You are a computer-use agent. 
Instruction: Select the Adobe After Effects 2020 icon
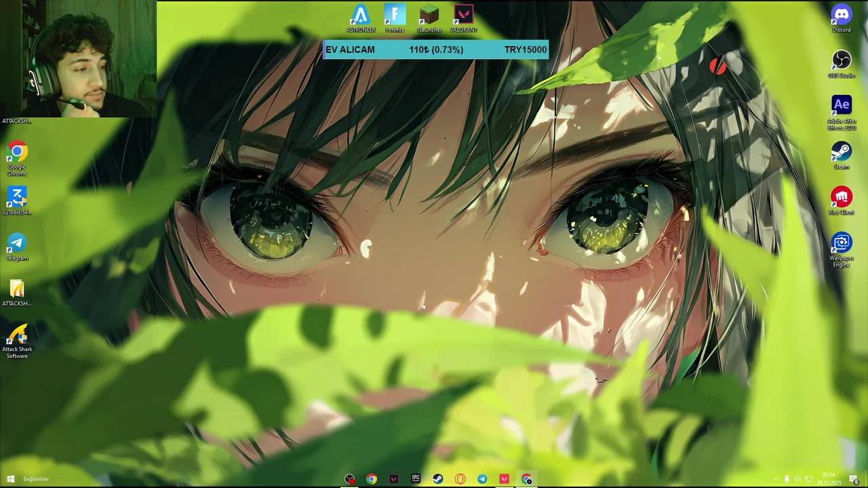click(x=842, y=113)
